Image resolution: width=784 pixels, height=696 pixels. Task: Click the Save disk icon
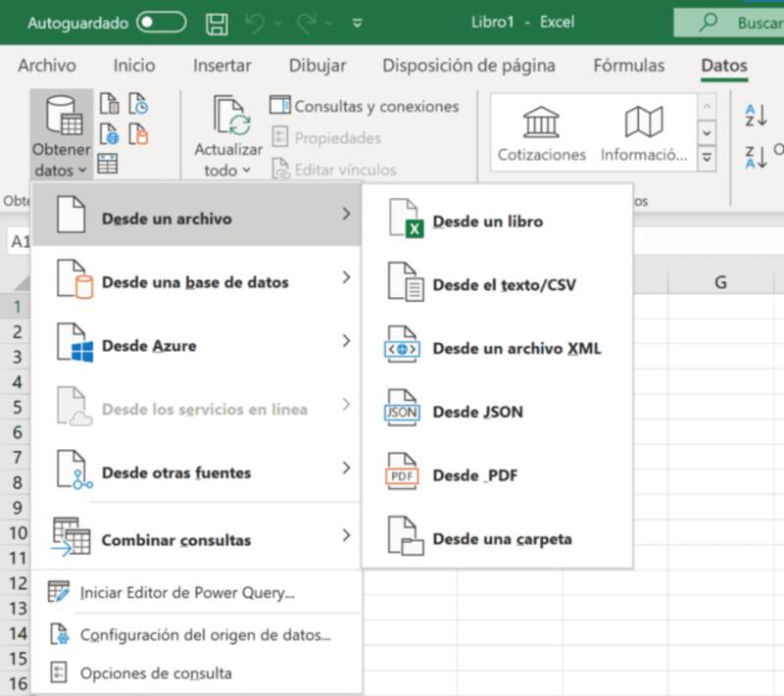218,22
